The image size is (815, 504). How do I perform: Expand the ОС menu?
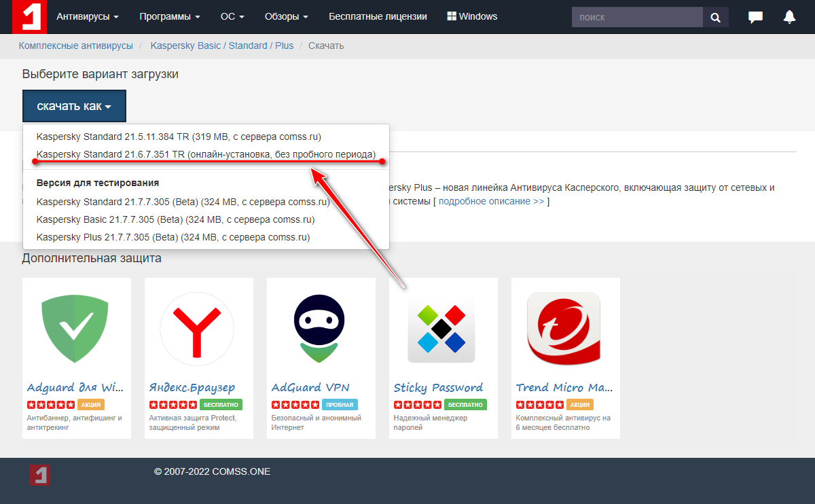click(232, 16)
